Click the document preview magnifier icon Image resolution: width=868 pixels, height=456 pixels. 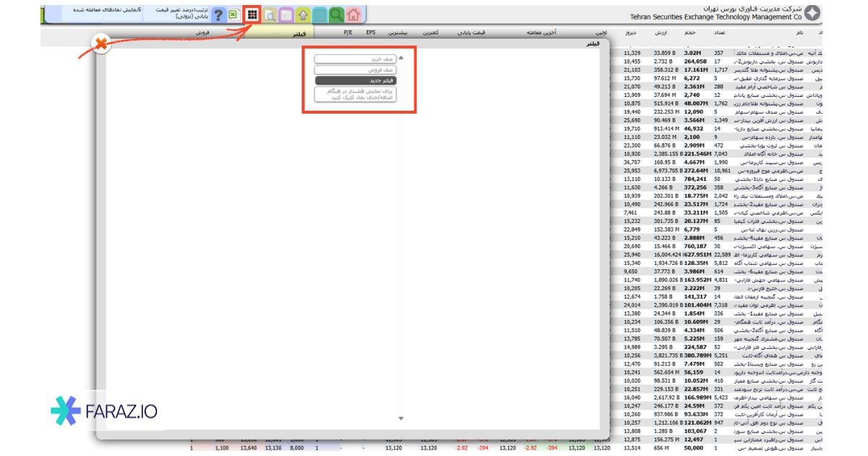pyautogui.click(x=269, y=14)
